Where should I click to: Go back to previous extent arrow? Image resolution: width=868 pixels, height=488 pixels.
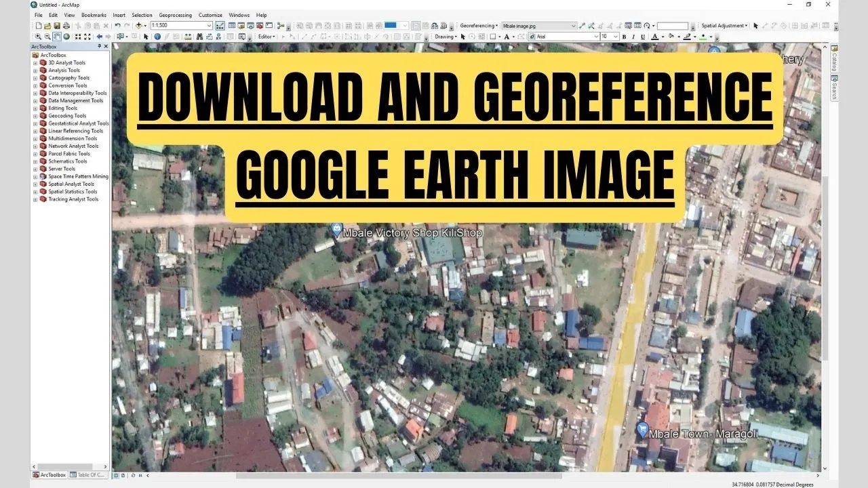(x=100, y=36)
